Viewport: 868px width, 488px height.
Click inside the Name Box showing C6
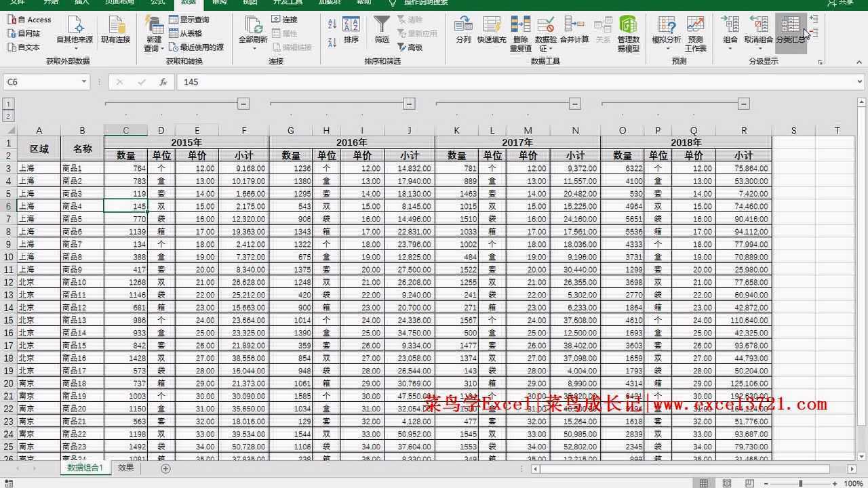coord(41,82)
